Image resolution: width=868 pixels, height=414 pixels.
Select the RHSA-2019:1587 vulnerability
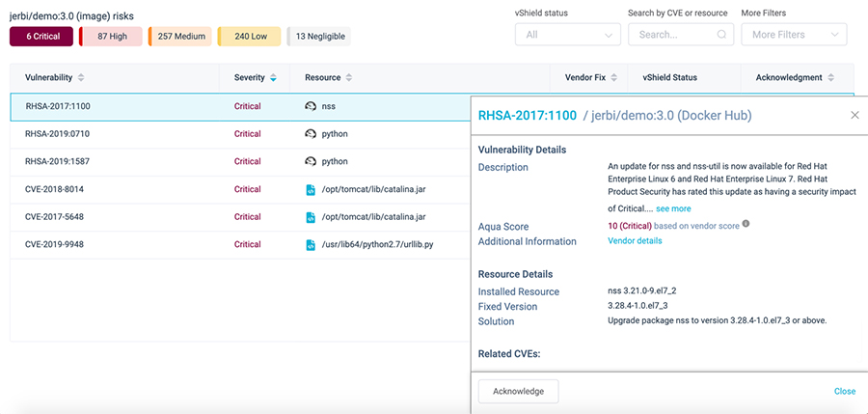pyautogui.click(x=58, y=161)
